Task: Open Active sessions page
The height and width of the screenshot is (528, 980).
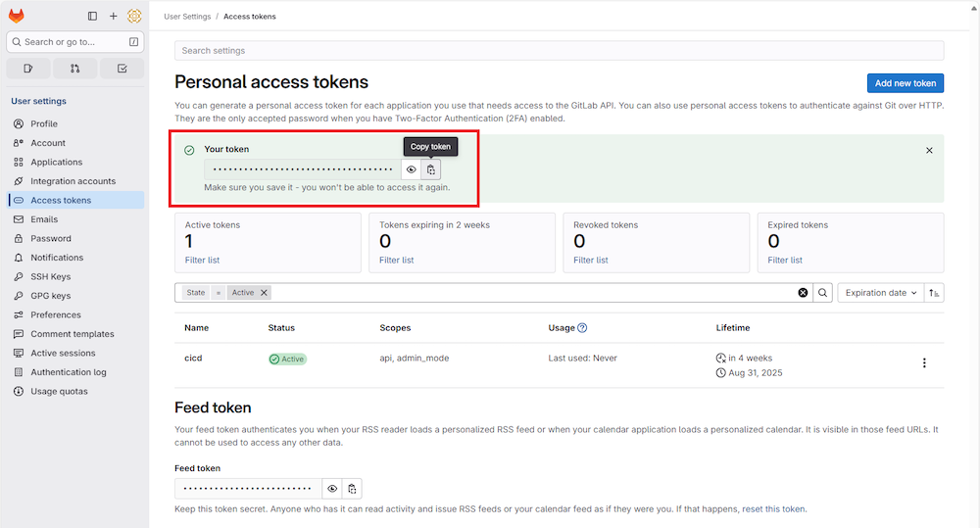Action: click(76, 353)
